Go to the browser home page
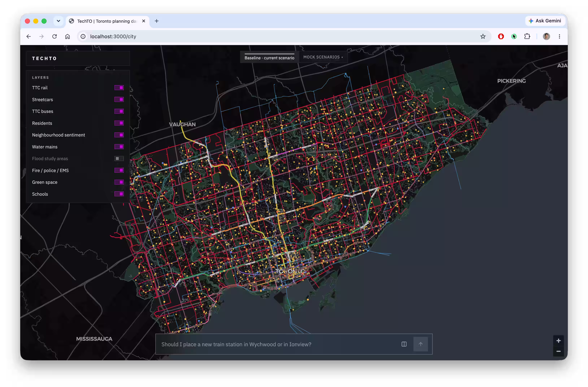Viewport: 588px width, 387px height. click(x=67, y=37)
